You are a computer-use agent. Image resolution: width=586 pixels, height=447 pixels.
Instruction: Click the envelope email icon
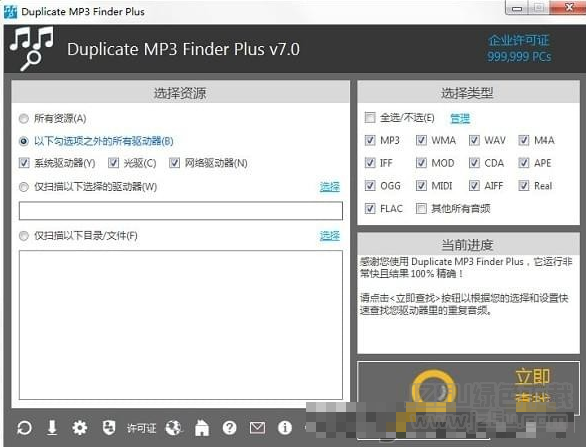[257, 428]
